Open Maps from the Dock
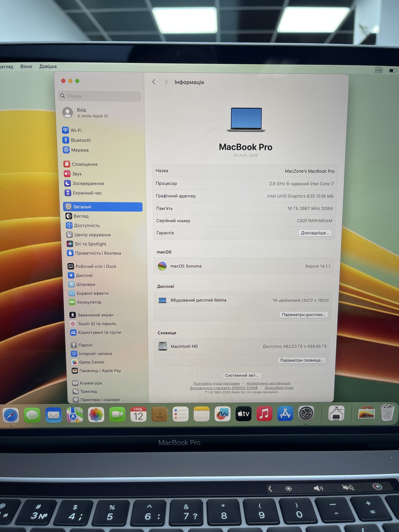This screenshot has width=399, height=532. coord(75,415)
